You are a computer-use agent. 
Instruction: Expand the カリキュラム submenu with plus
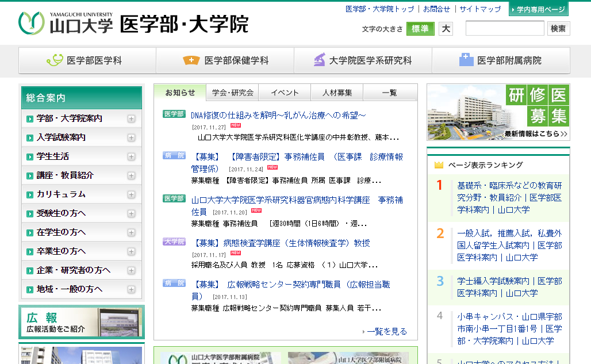(131, 194)
